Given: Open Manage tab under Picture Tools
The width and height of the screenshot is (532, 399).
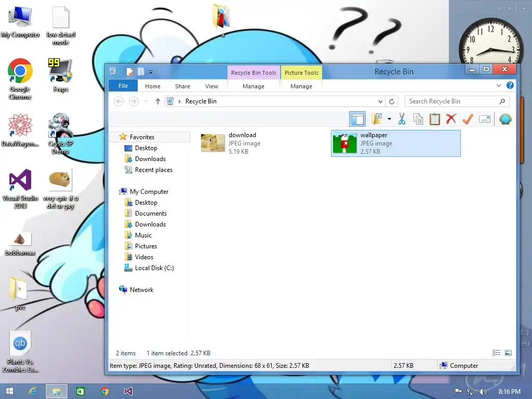Looking at the screenshot, I should 301,86.
